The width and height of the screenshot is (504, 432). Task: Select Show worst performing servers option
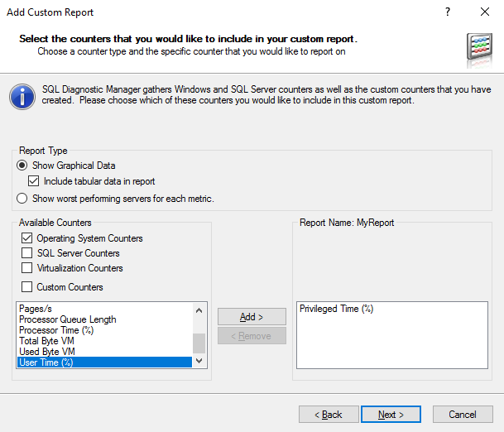tap(23, 199)
